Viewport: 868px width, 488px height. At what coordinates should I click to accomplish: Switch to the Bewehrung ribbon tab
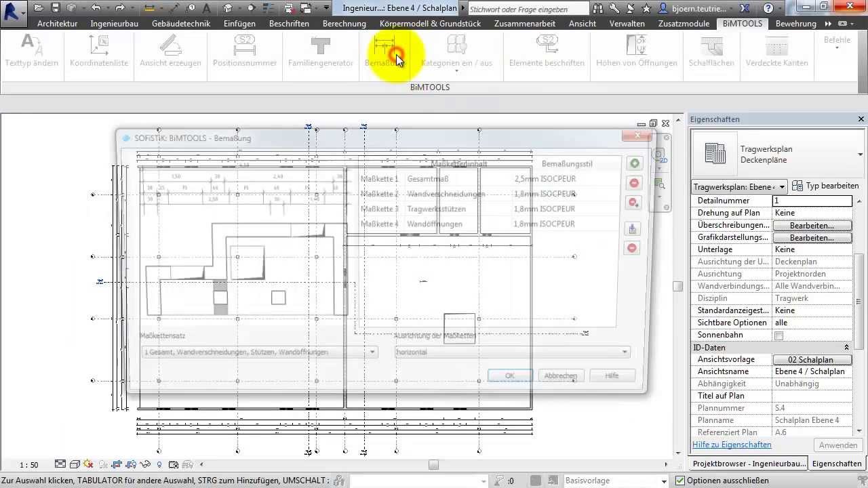pyautogui.click(x=796, y=23)
